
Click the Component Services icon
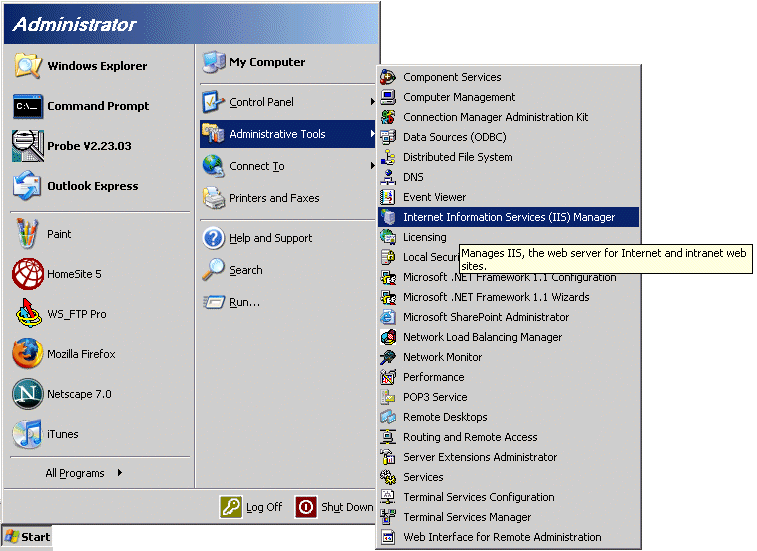pos(388,77)
